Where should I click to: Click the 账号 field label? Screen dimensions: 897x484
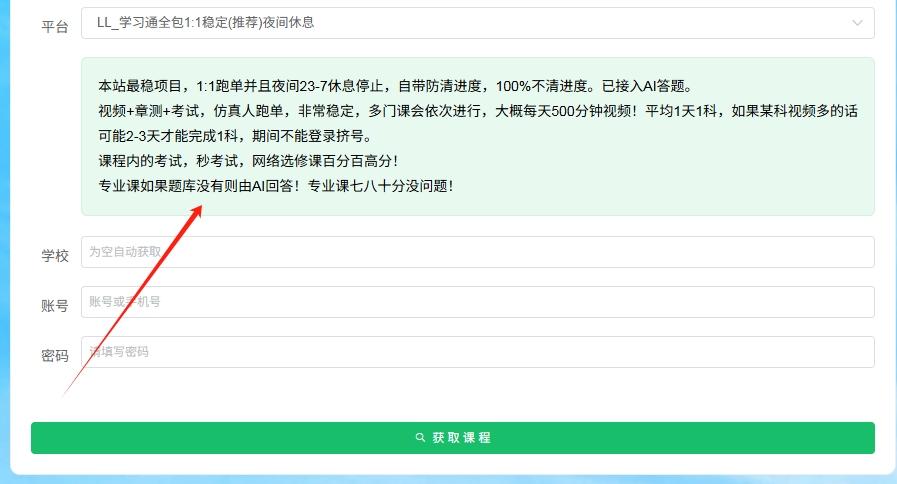pyautogui.click(x=55, y=306)
